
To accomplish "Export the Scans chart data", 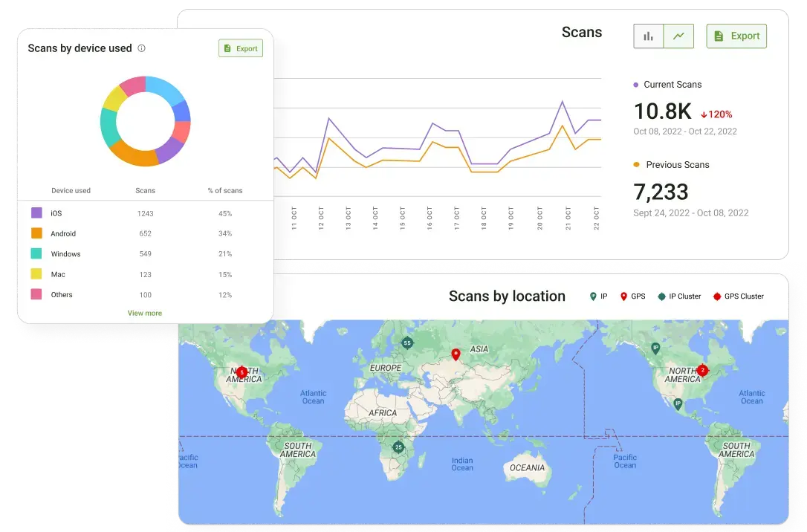I will click(736, 36).
